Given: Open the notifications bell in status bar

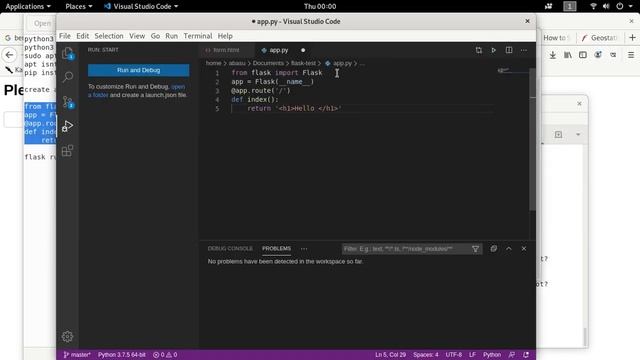Looking at the screenshot, I should [526, 355].
